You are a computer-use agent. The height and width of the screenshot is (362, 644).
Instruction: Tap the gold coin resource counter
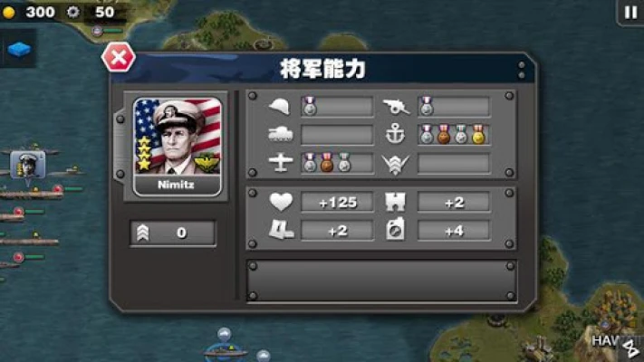click(x=29, y=12)
